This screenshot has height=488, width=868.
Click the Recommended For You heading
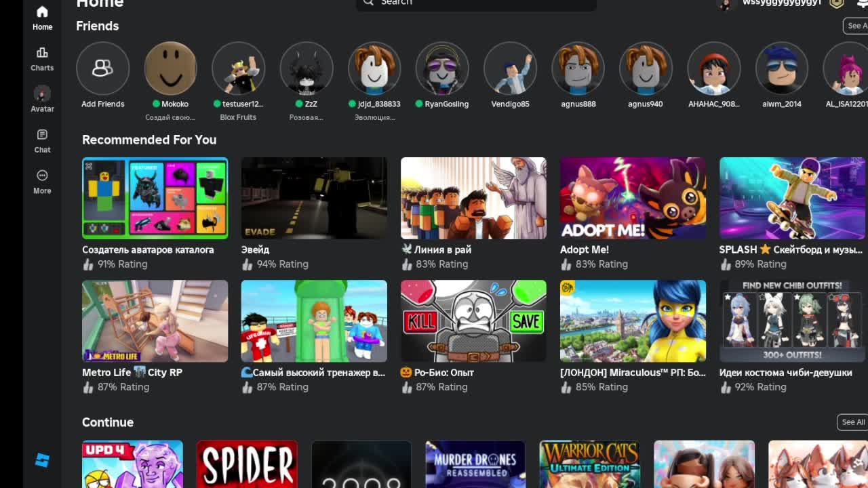[x=149, y=140]
